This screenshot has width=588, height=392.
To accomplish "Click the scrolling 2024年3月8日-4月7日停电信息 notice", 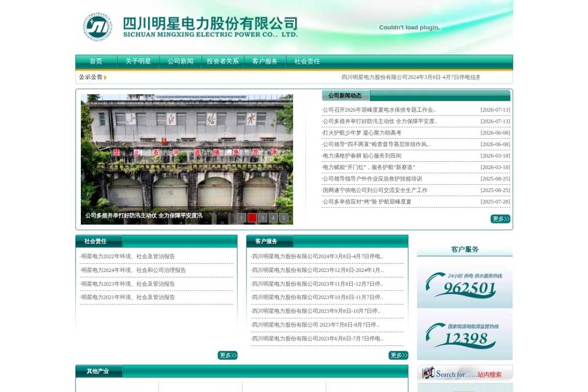I will 410,77.
